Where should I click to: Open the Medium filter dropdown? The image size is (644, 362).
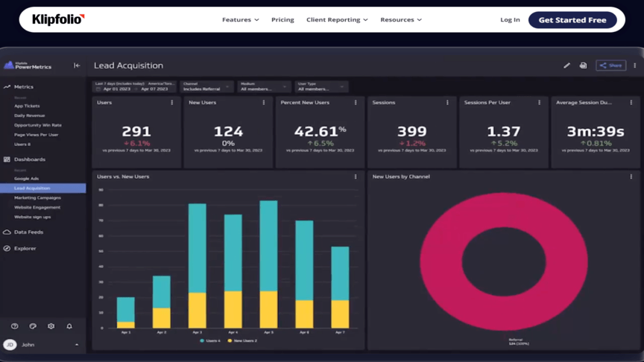tap(264, 86)
